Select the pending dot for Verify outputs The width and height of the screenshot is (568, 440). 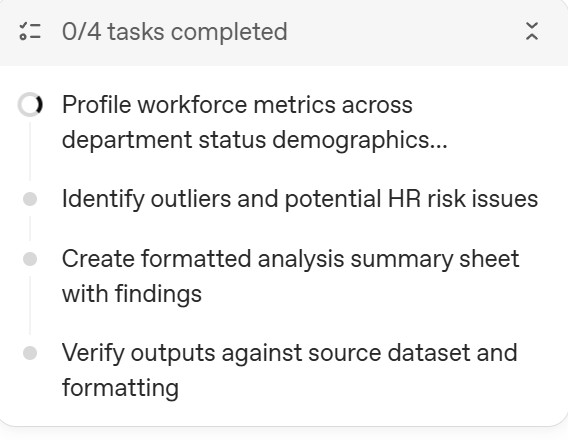[30, 353]
